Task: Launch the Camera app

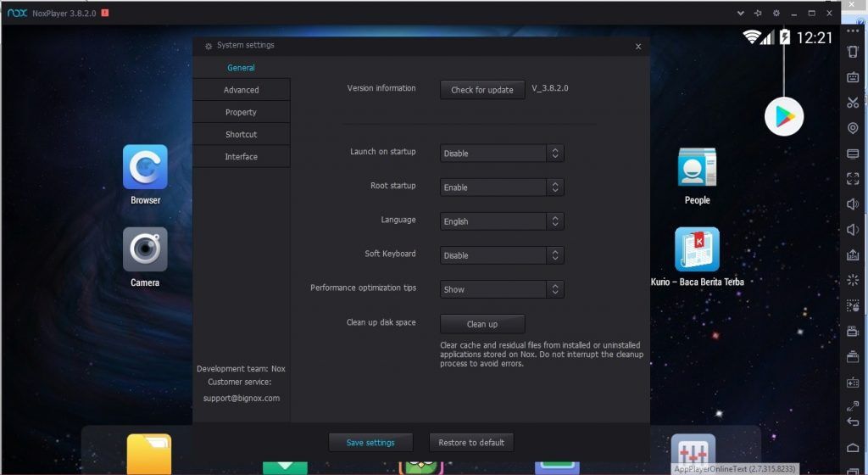Action: [x=145, y=249]
